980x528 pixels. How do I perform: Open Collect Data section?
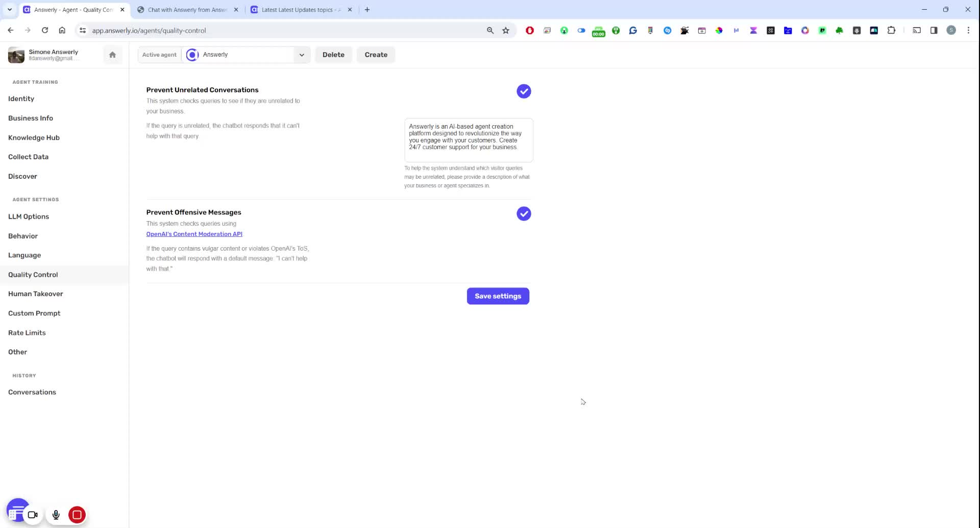tap(28, 157)
